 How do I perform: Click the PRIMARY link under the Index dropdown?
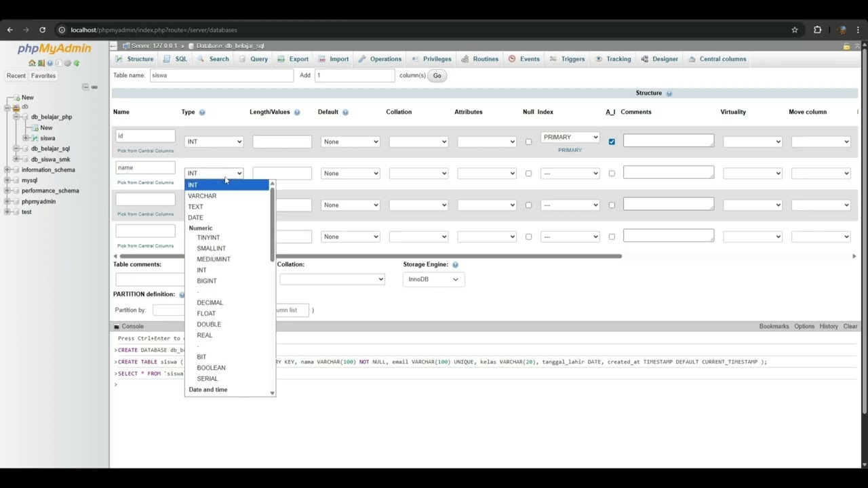click(x=570, y=150)
